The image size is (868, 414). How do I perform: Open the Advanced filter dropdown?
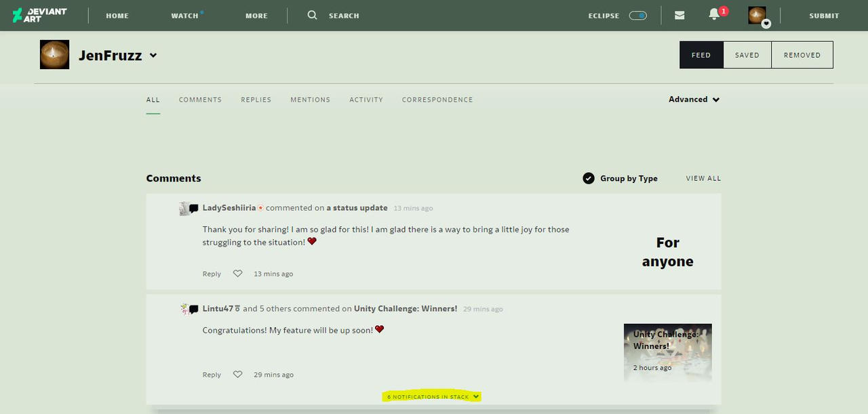(x=693, y=99)
